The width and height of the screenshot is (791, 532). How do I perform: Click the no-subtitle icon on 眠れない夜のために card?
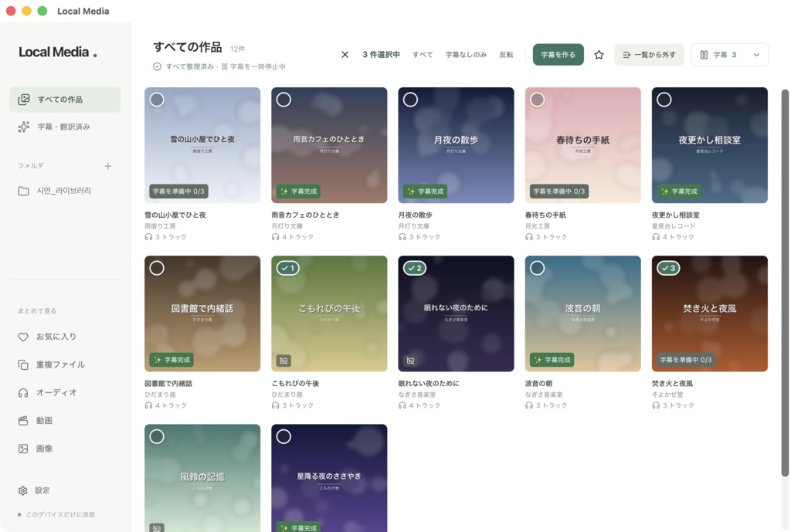coord(411,361)
